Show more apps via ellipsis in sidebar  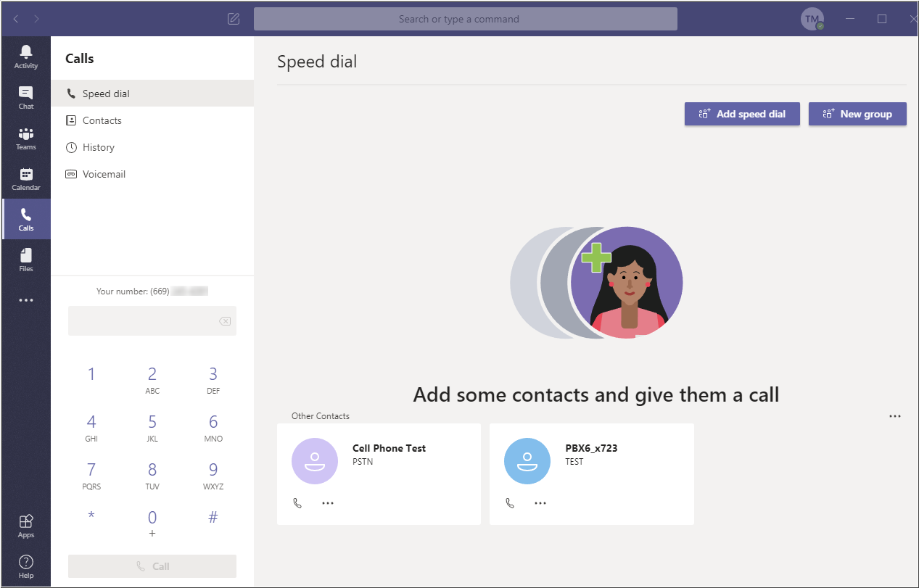[26, 300]
